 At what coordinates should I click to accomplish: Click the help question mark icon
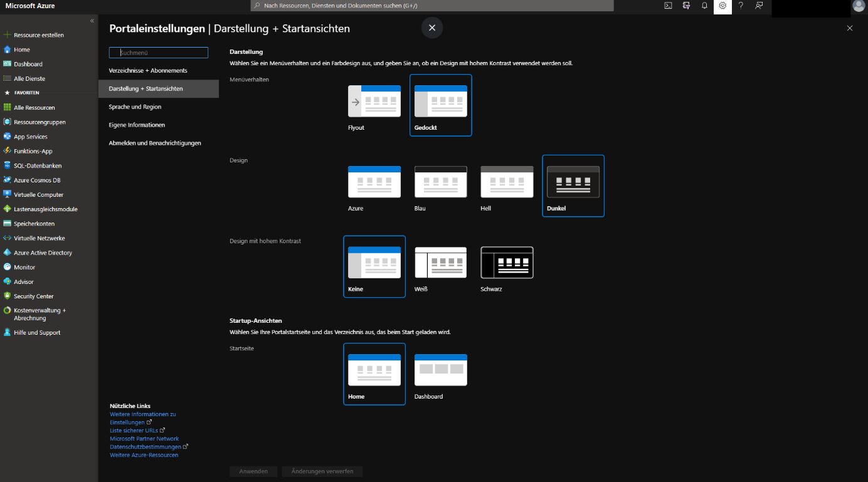(x=741, y=6)
